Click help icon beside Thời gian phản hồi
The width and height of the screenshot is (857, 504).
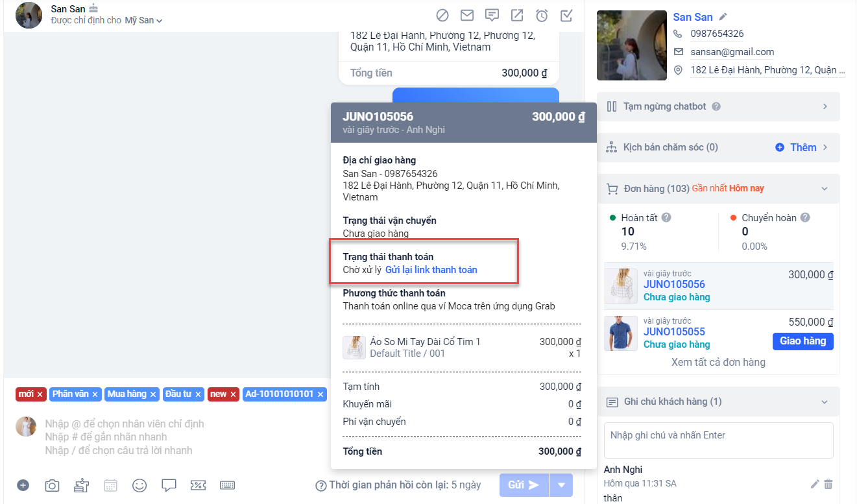coord(320,486)
